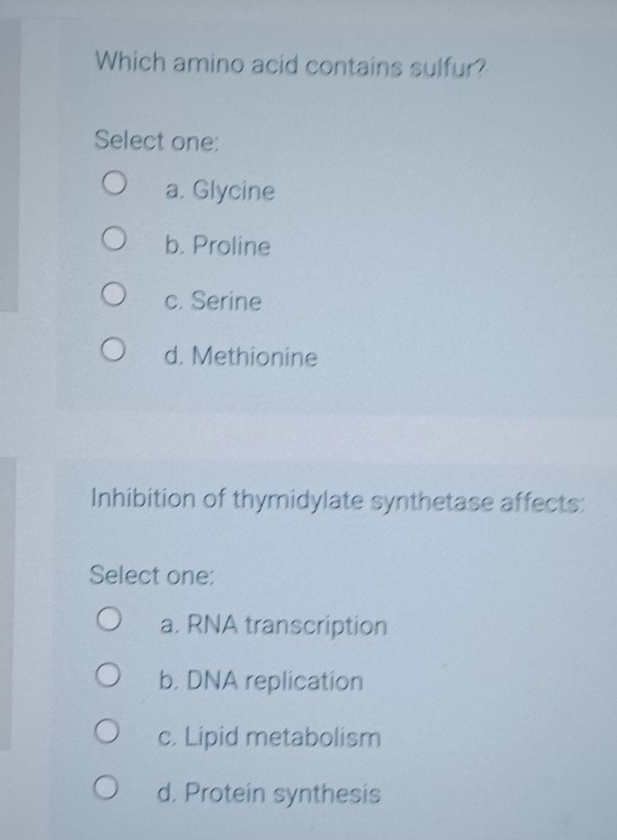Image resolution: width=617 pixels, height=840 pixels.
Task: Select the Protein synthesis radio button
Action: [x=109, y=786]
